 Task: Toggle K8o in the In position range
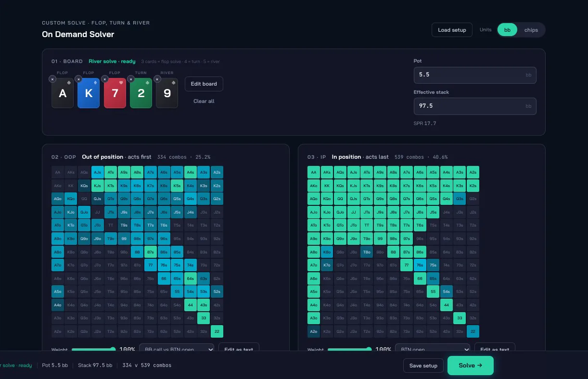click(x=327, y=252)
